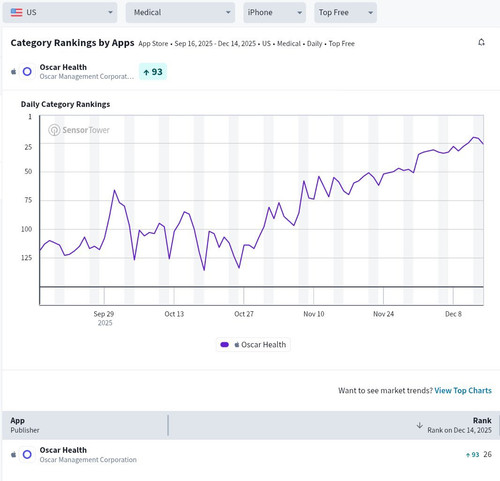Image resolution: width=500 pixels, height=481 pixels.
Task: Click the Dec 8 date axis label
Action: [453, 314]
